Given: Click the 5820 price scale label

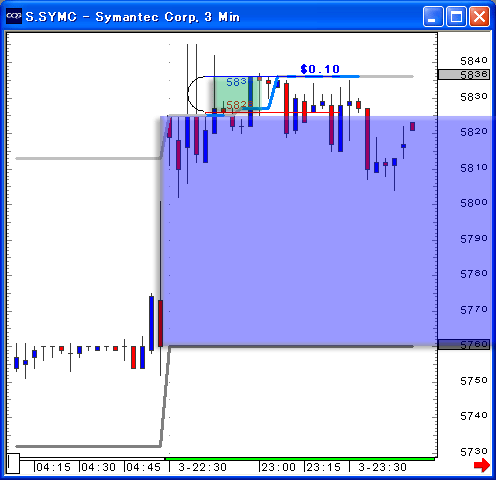Looking at the screenshot, I should [474, 132].
